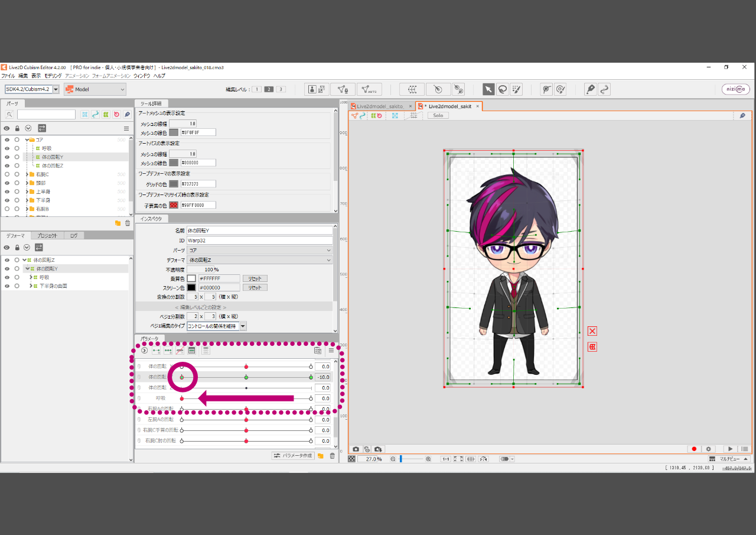The height and width of the screenshot is (535, 756).
Task: Toggle visibility of 上半身 part folder
Action: coord(7,192)
